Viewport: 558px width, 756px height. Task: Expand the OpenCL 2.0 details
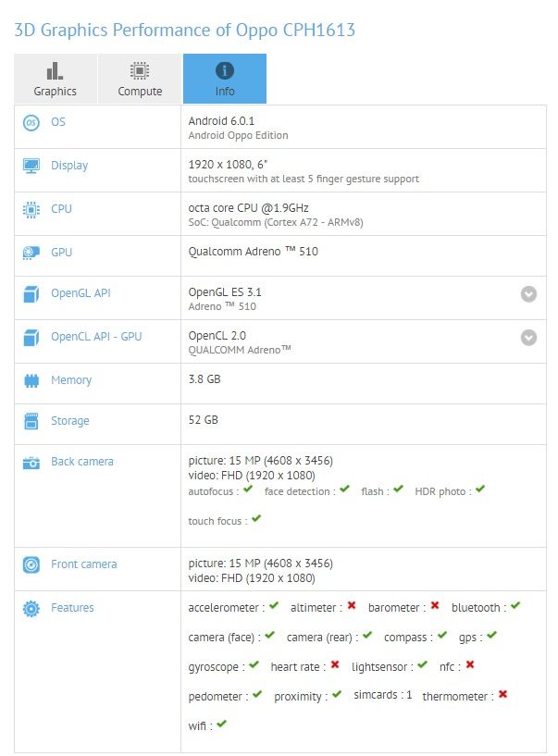[x=528, y=338]
